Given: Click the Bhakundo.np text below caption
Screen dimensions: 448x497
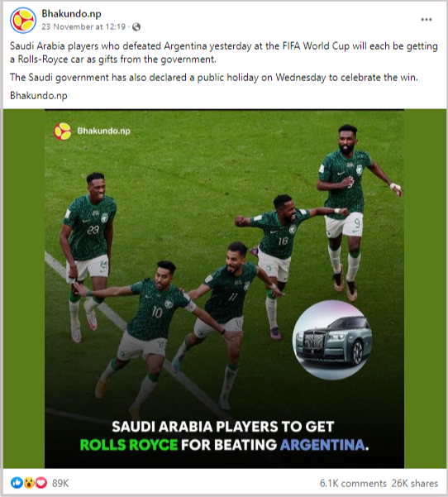Looking at the screenshot, I should click(x=39, y=95).
